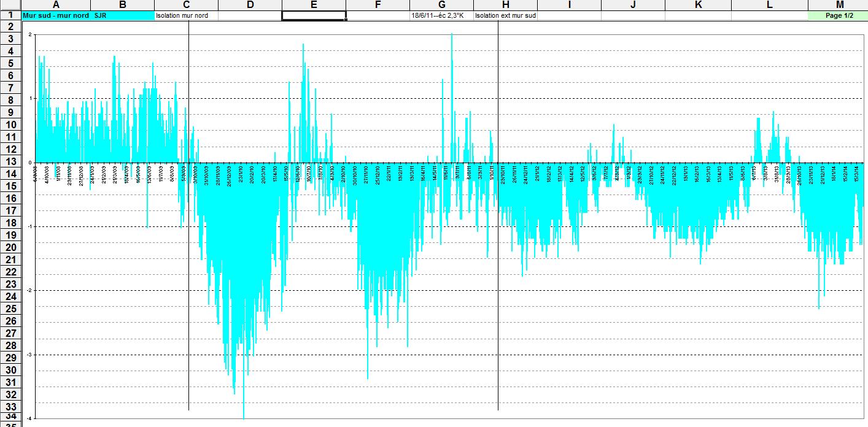Image resolution: width=868 pixels, height=427 pixels.
Task: Click the 'SJR' cell
Action: pyautogui.click(x=122, y=15)
